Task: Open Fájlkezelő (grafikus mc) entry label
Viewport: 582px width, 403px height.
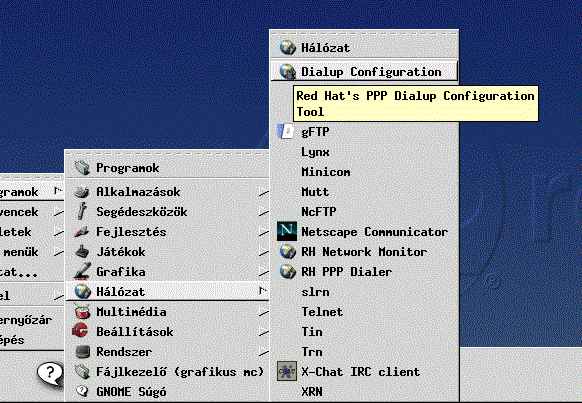Action: click(180, 372)
